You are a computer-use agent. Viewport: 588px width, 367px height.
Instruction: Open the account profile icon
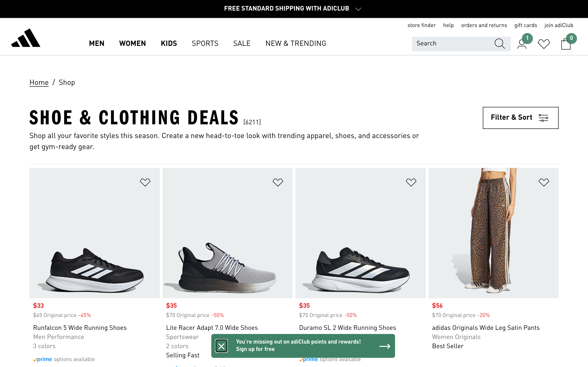click(x=522, y=44)
